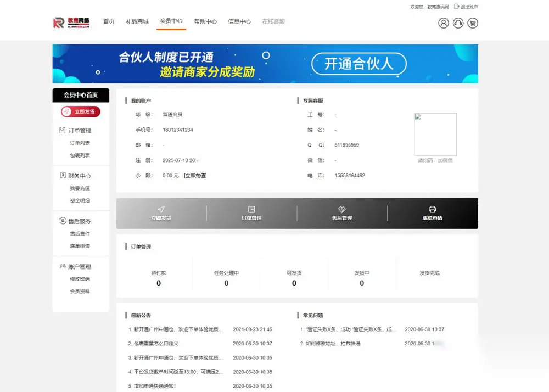This screenshot has width=549, height=392.
Task: Open 我要充值 in sidebar
Action: pos(80,188)
